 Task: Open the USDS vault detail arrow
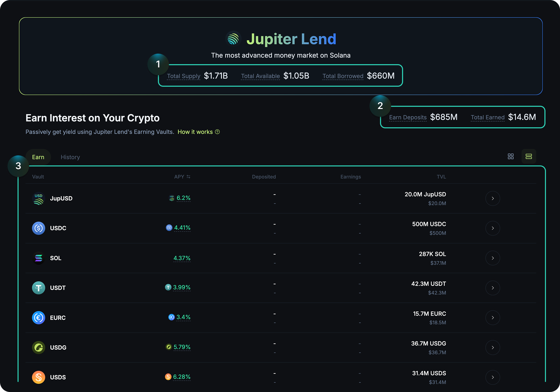(493, 377)
